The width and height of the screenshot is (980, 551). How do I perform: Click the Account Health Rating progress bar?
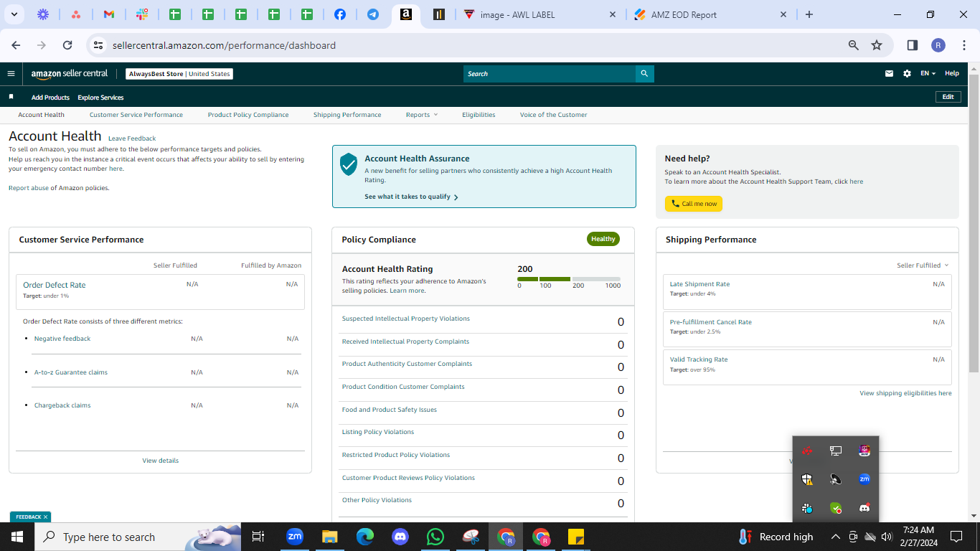569,279
